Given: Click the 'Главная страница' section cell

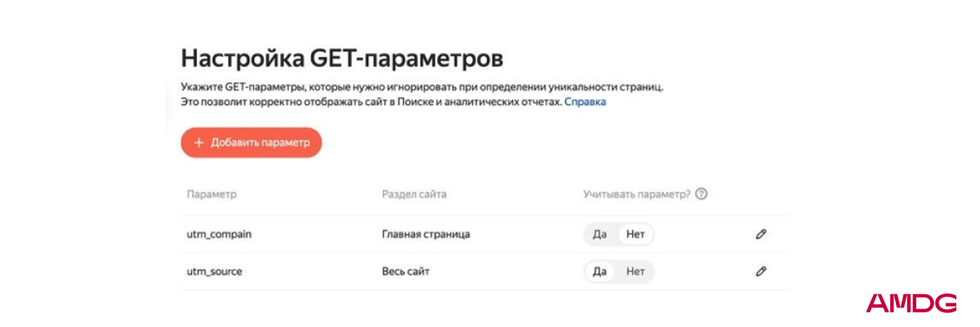Looking at the screenshot, I should coord(425,235).
